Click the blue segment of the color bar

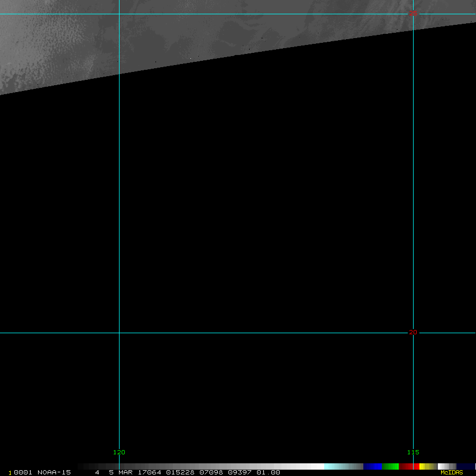[372, 466]
